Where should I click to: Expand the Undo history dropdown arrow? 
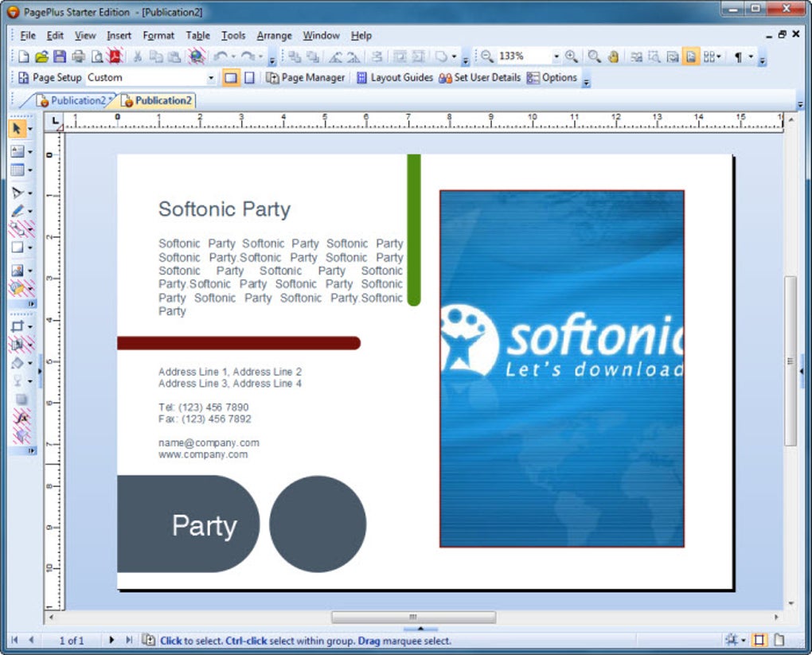click(x=233, y=57)
